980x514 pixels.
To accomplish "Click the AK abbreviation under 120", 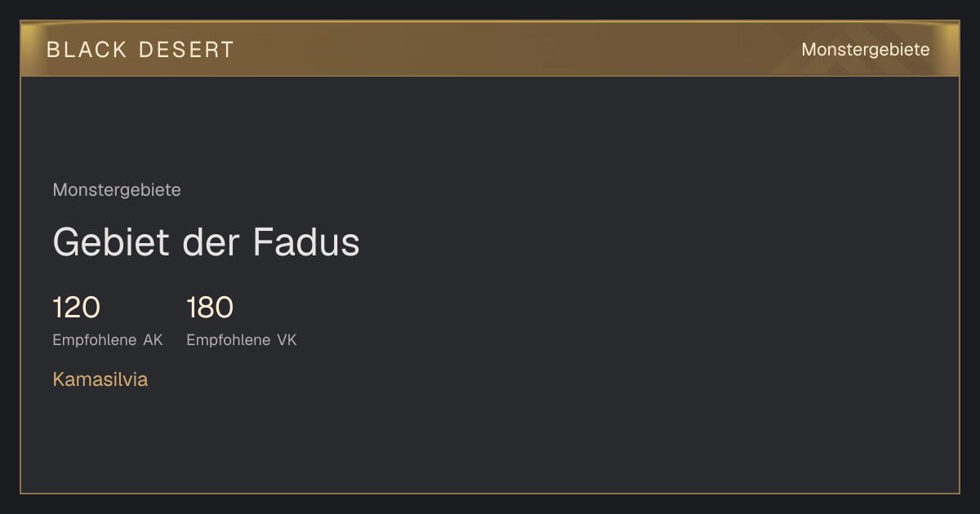I will 154,340.
